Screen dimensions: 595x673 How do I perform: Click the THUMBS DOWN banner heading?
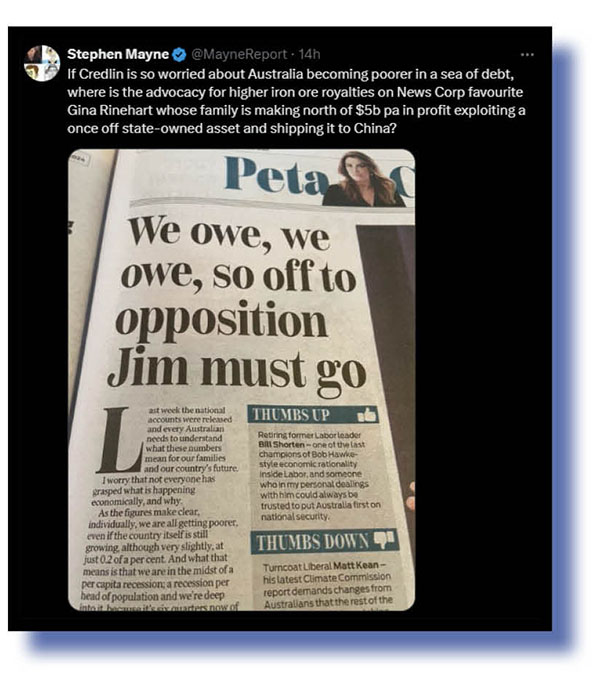[312, 542]
